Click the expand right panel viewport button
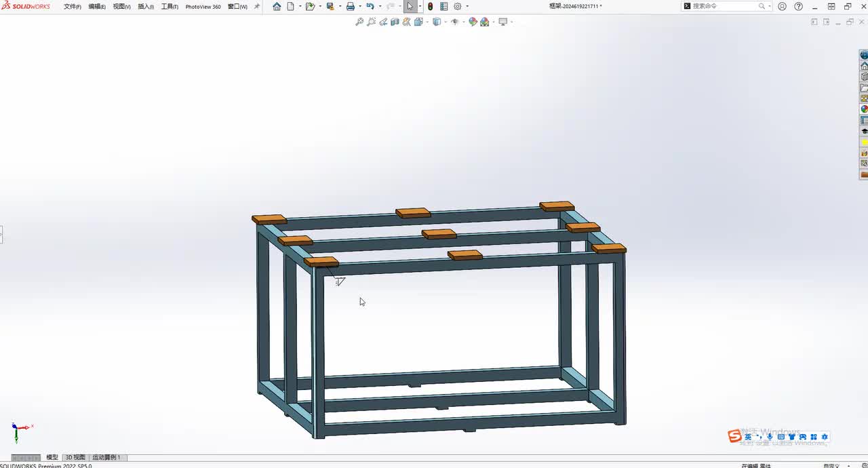This screenshot has width=868, height=468. click(x=826, y=22)
